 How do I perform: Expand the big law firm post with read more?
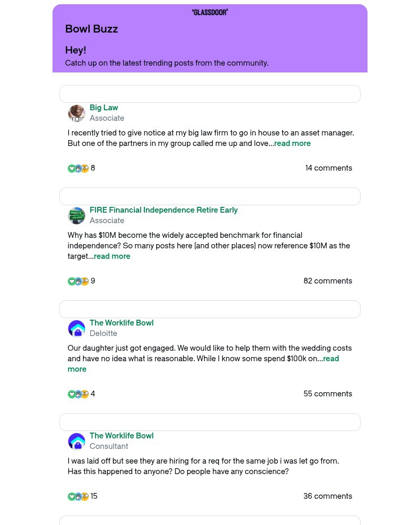click(292, 143)
